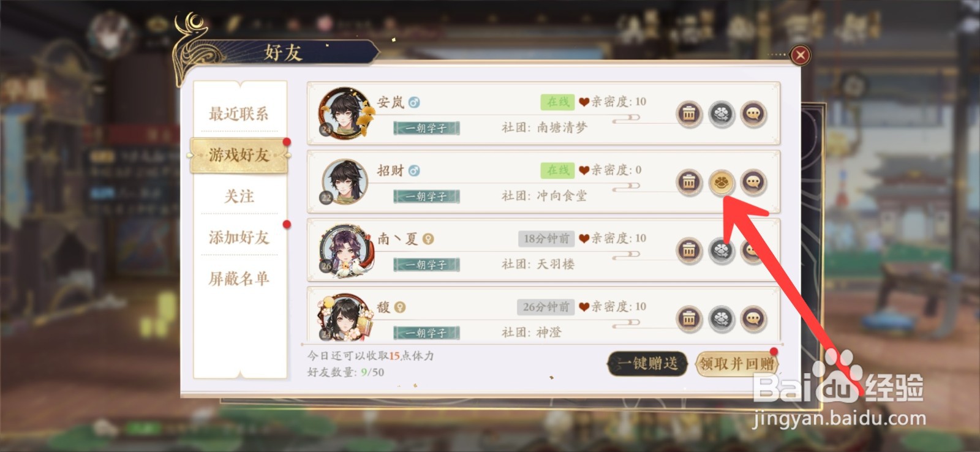This screenshot has height=452, width=980.
Task: Open chat with 安岚
Action: tap(753, 114)
